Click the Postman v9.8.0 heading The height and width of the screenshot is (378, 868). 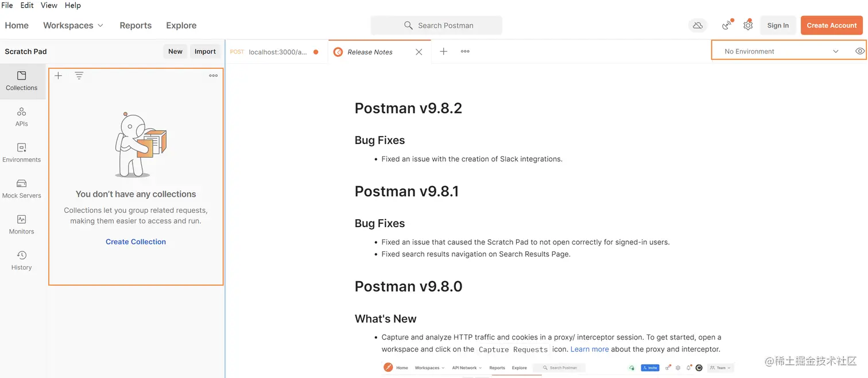click(x=408, y=286)
